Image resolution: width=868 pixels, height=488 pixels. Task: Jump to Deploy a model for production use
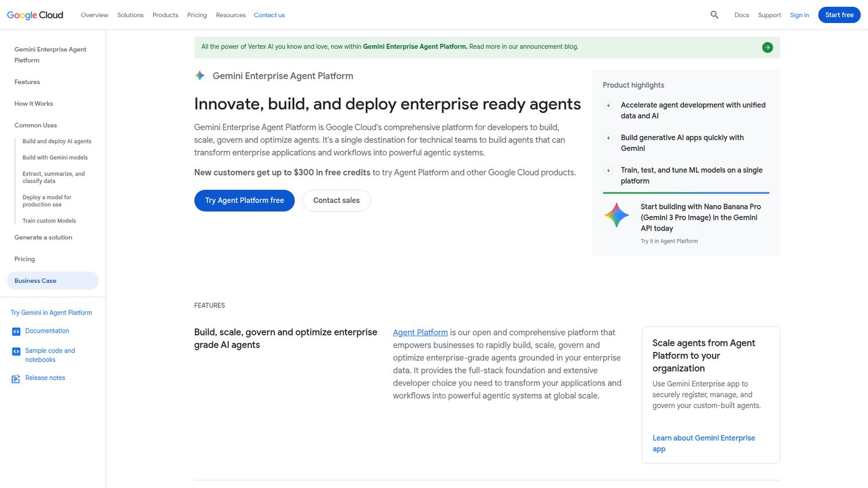point(47,201)
